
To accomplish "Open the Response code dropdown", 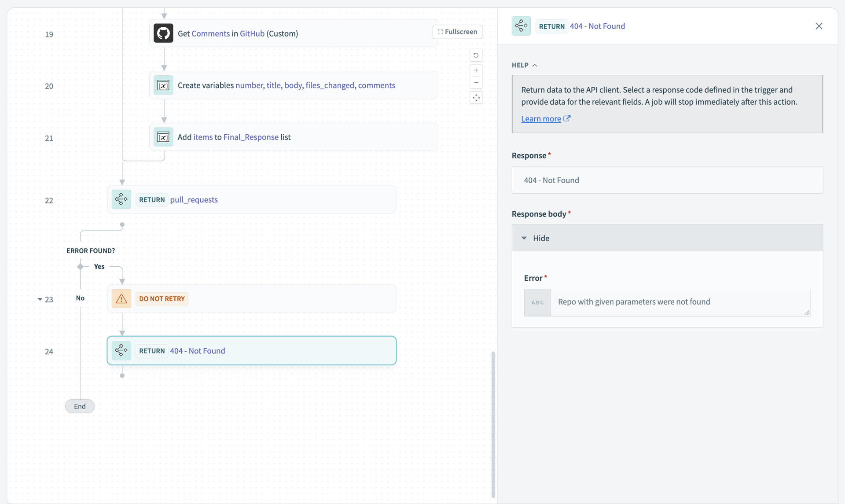I will coord(667,180).
